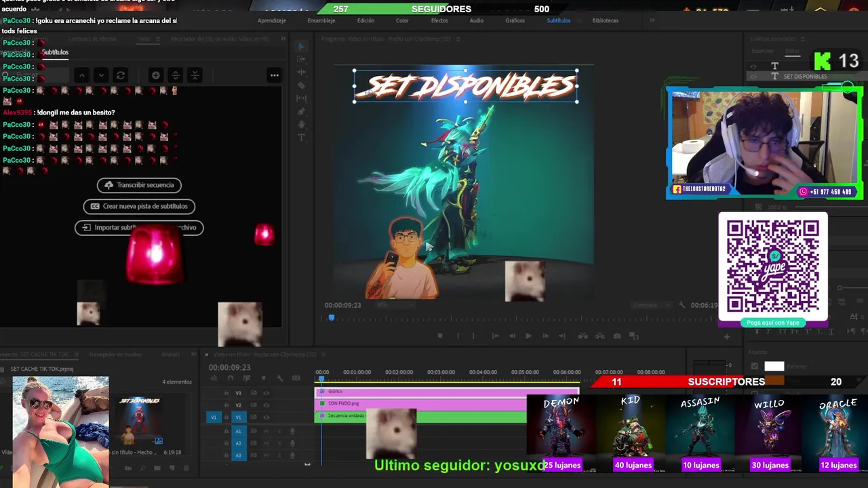
Task: Click the Add Marker icon under program monitor
Action: pyautogui.click(x=440, y=335)
